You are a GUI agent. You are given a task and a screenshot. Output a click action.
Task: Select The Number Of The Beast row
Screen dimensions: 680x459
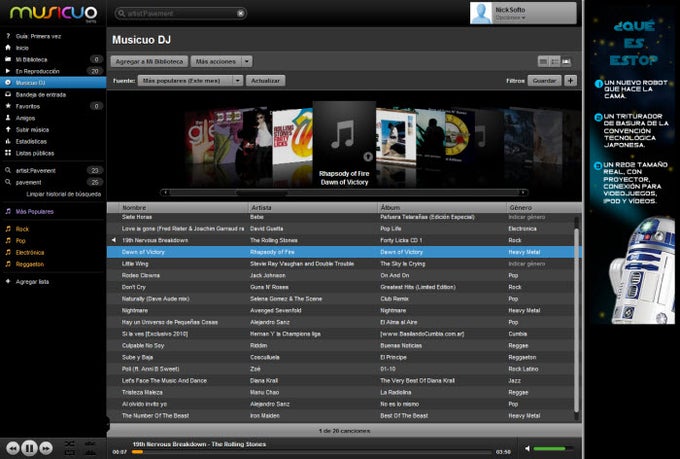341,416
